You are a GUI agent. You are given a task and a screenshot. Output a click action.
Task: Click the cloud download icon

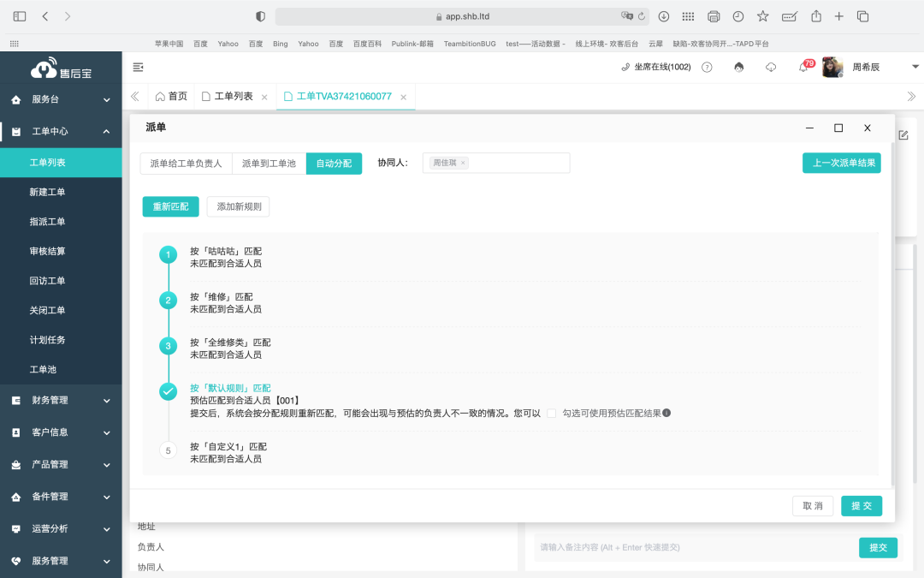tap(770, 68)
